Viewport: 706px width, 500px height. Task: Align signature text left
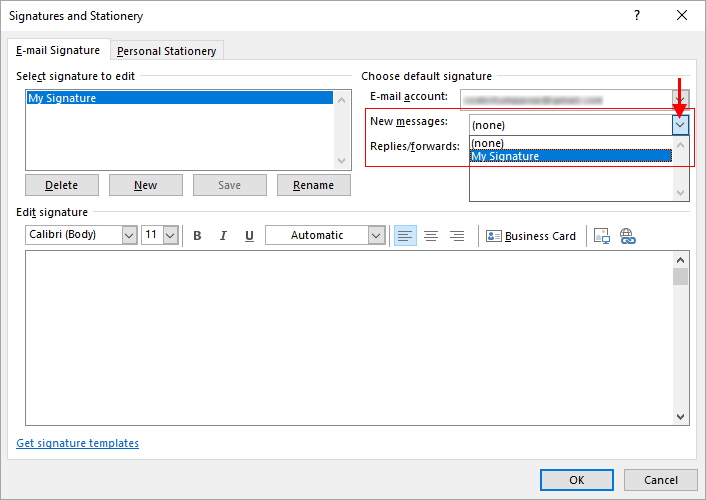click(x=405, y=236)
